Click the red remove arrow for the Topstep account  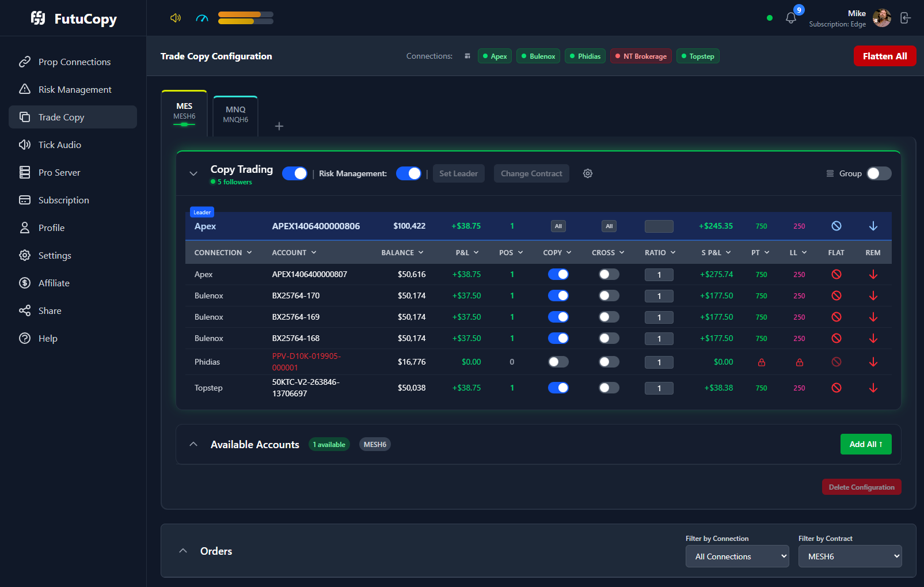tap(873, 388)
